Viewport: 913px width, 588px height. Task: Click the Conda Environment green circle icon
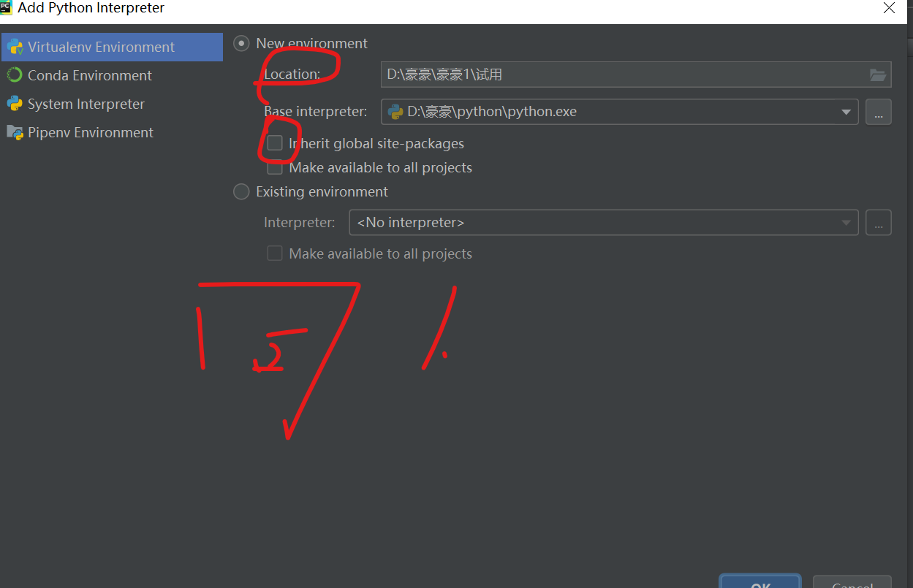(x=14, y=75)
